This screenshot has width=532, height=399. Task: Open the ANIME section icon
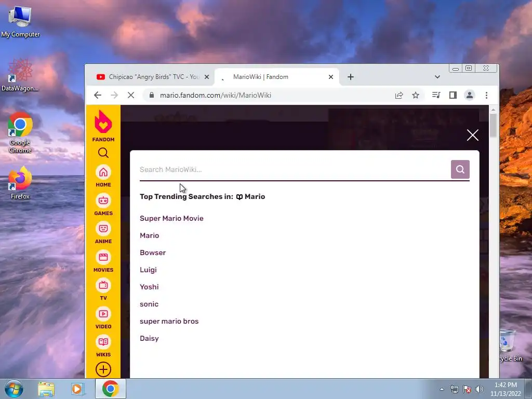point(103,233)
